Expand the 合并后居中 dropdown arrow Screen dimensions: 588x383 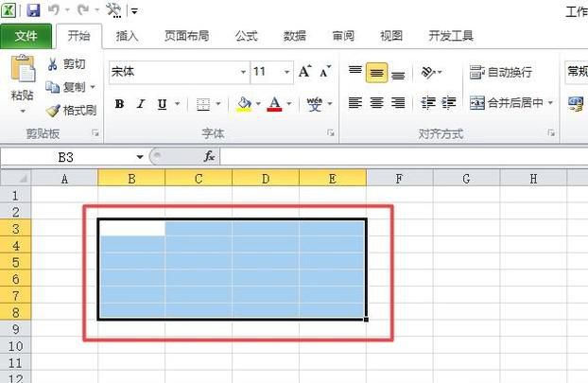pyautogui.click(x=550, y=102)
